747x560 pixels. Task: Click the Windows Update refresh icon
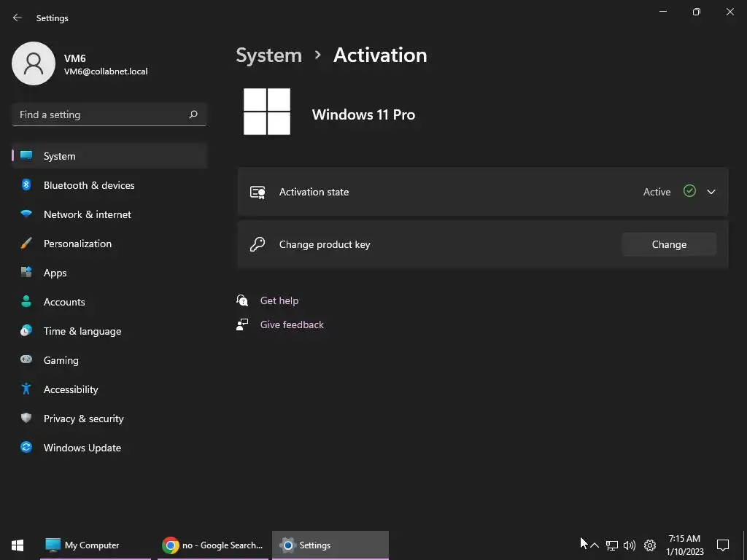(x=26, y=447)
